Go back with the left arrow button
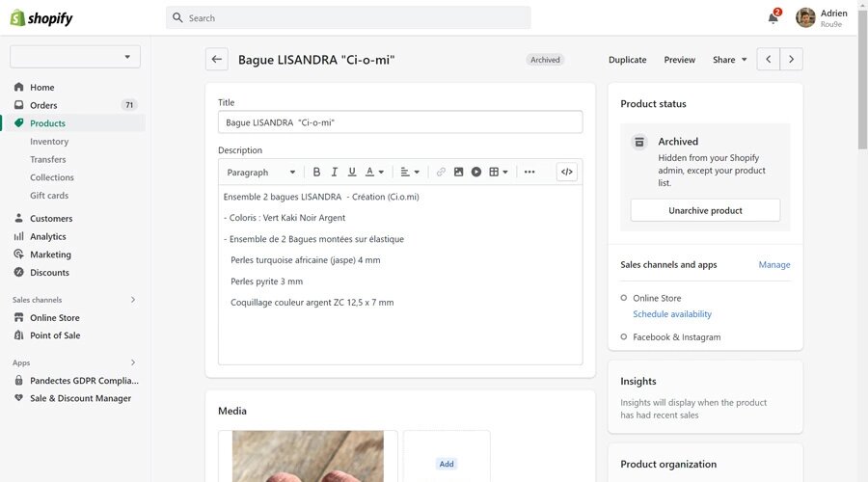868x482 pixels. (x=216, y=59)
